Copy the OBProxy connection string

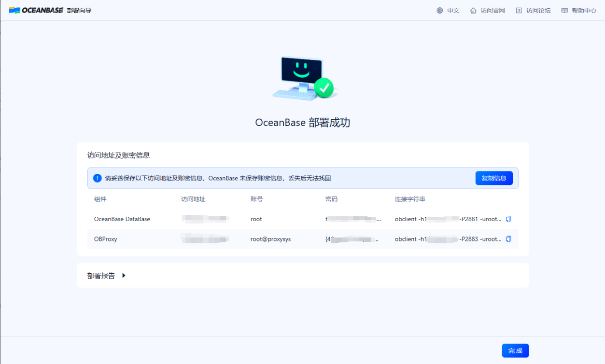(x=507, y=239)
